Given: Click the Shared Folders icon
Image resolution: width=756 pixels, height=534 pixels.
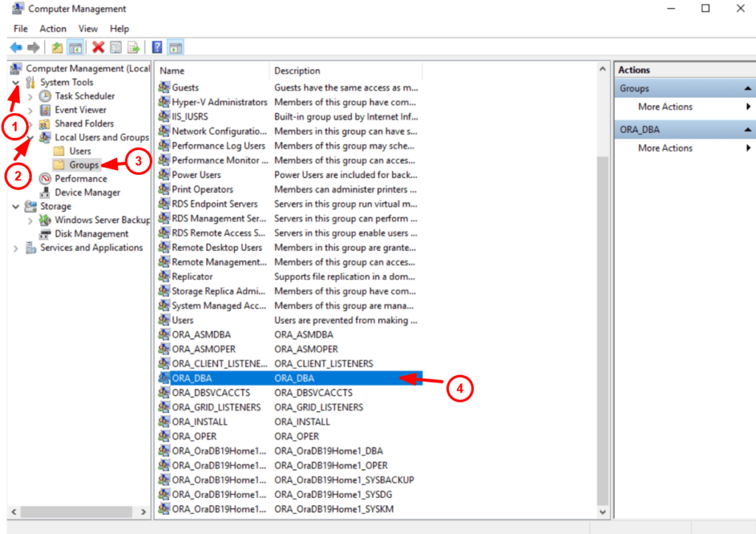Looking at the screenshot, I should pos(45,123).
